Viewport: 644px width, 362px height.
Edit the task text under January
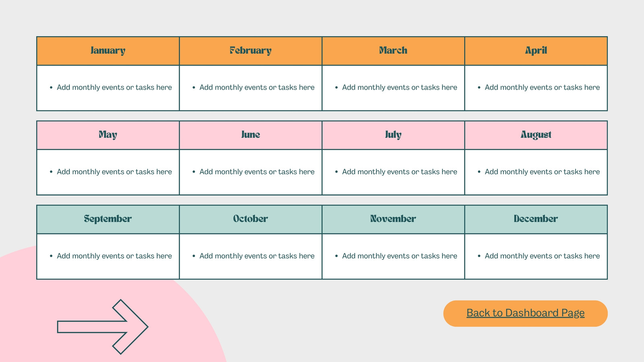tap(114, 87)
